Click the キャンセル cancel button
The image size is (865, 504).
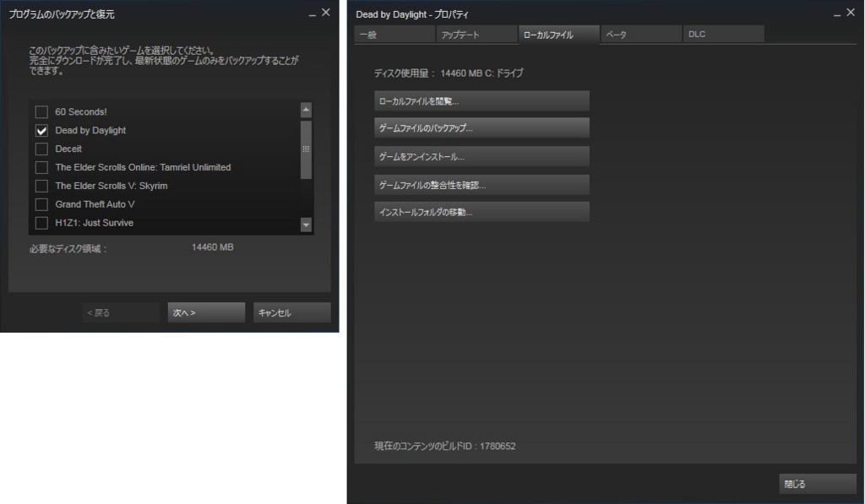291,312
